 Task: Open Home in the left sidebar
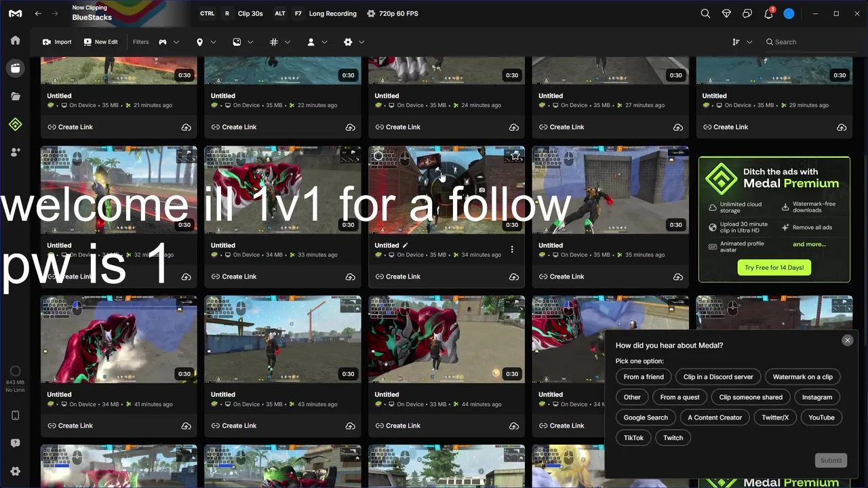[x=15, y=40]
